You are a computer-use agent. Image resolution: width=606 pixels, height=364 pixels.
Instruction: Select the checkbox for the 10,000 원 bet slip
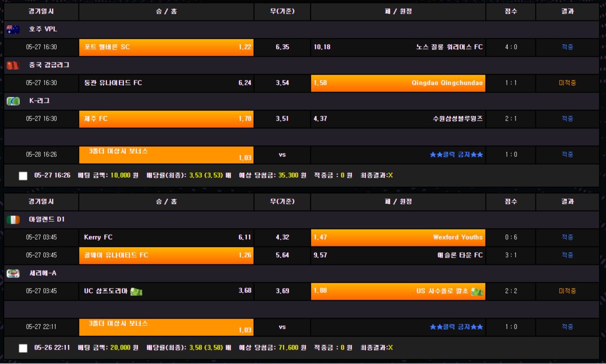tap(23, 176)
